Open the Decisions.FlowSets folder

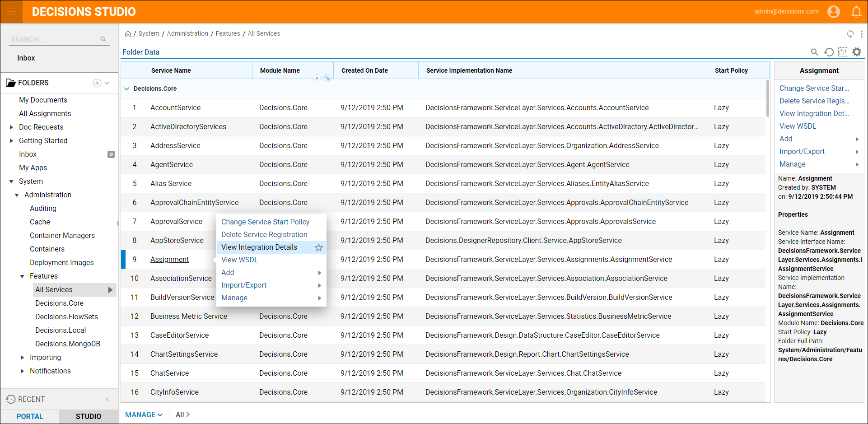click(66, 317)
